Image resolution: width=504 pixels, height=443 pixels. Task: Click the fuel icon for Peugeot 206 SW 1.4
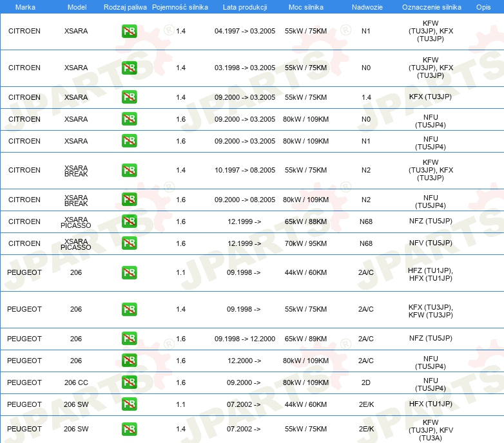pos(129,429)
